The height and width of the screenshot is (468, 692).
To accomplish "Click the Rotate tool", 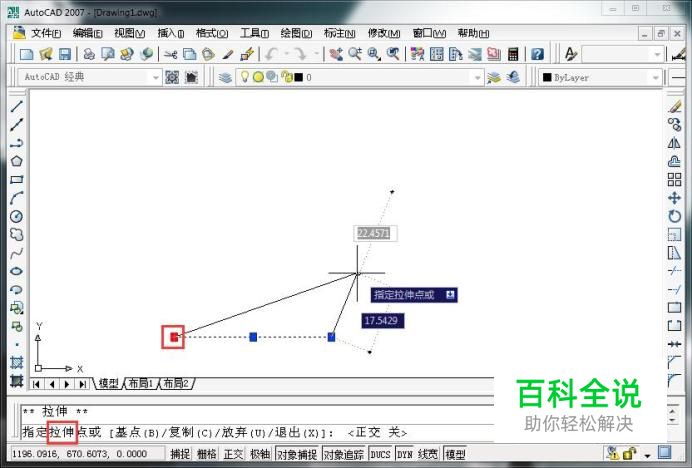I will [x=674, y=216].
